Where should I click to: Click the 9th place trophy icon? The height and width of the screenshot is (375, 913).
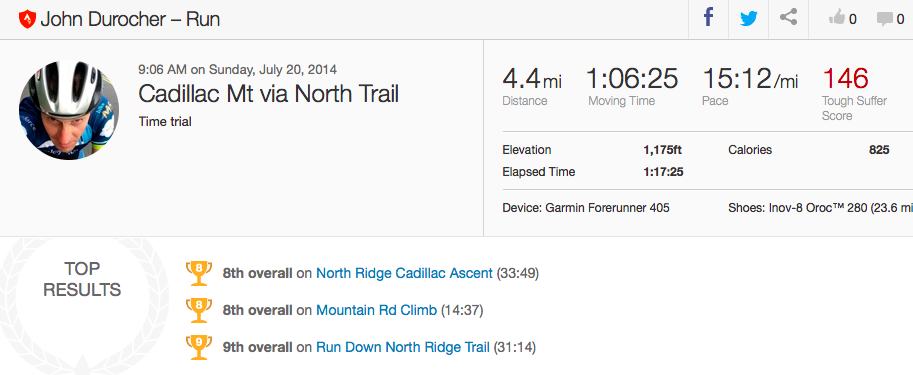tap(199, 348)
